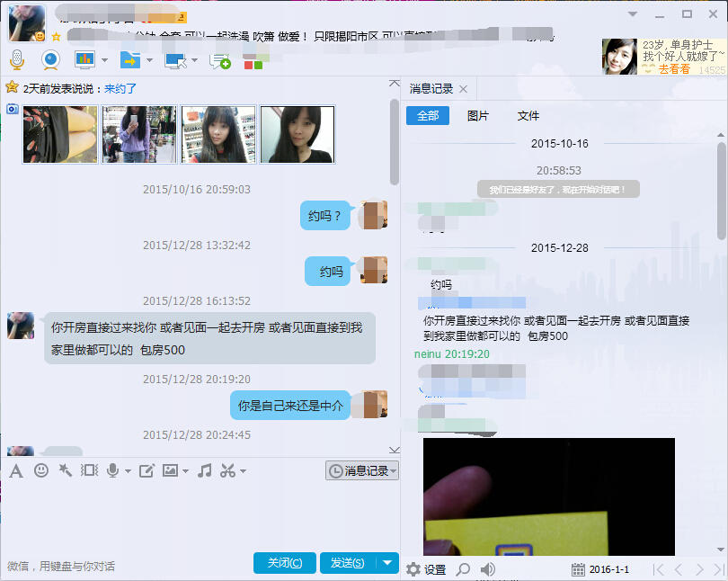Click the create discussion group icon
Viewport: 728px width, 581px height.
click(x=220, y=60)
